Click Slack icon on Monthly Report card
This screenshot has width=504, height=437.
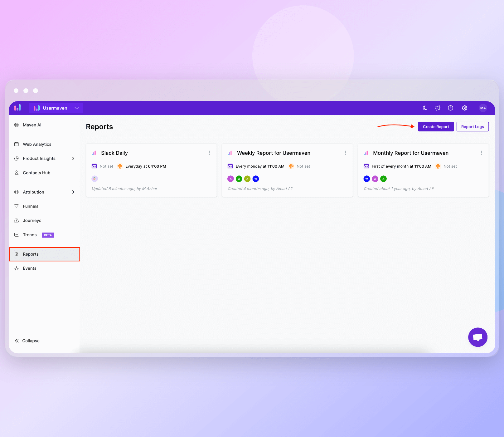438,166
